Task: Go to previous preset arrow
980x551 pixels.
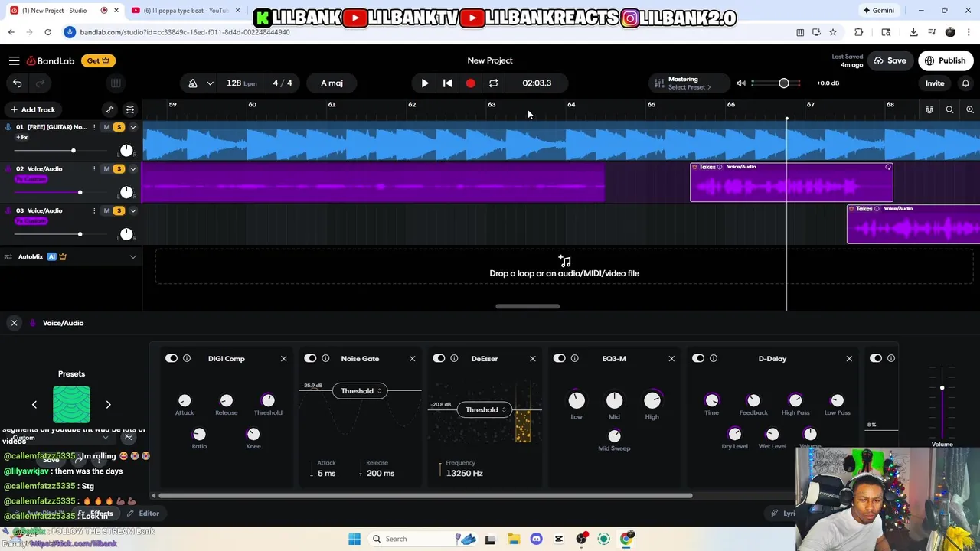Action: click(34, 404)
